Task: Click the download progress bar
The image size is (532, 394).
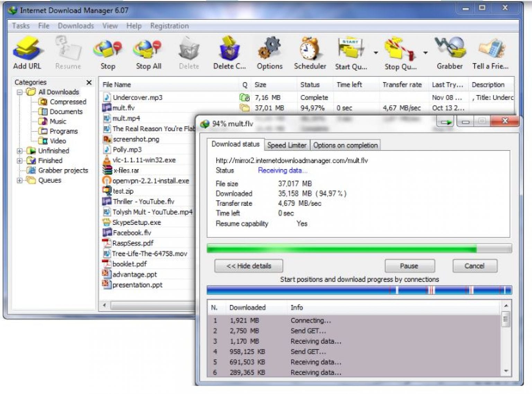Action: pos(358,248)
